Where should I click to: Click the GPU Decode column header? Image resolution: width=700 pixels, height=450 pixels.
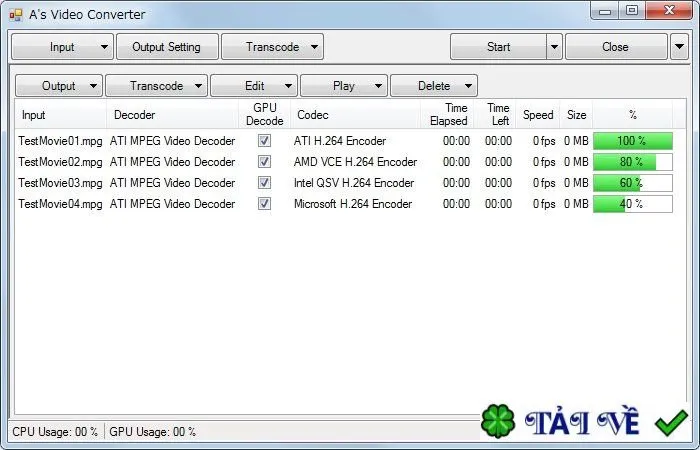click(265, 115)
